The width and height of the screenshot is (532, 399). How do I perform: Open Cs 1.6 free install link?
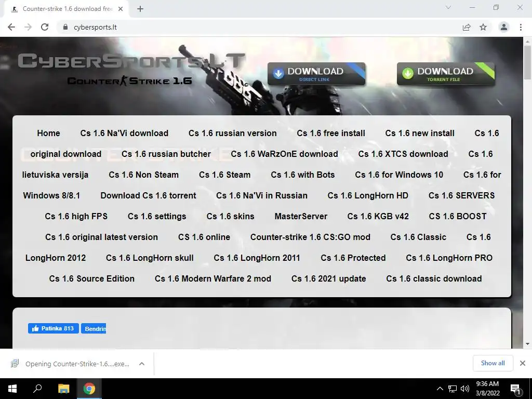pos(331,133)
